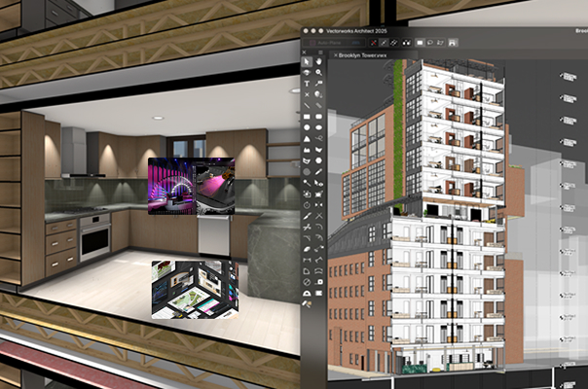
Task: Select the Oval tool
Action: pos(318,127)
